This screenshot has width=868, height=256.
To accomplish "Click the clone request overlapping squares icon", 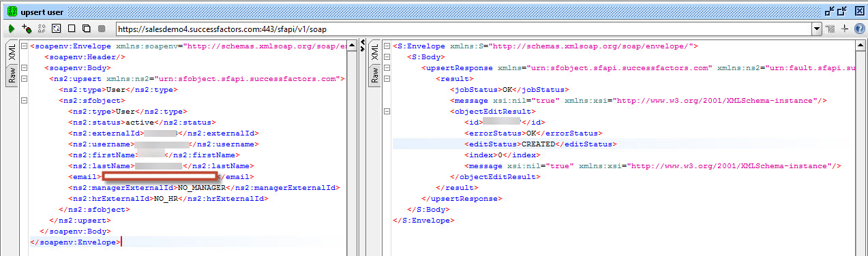I will tap(87, 29).
